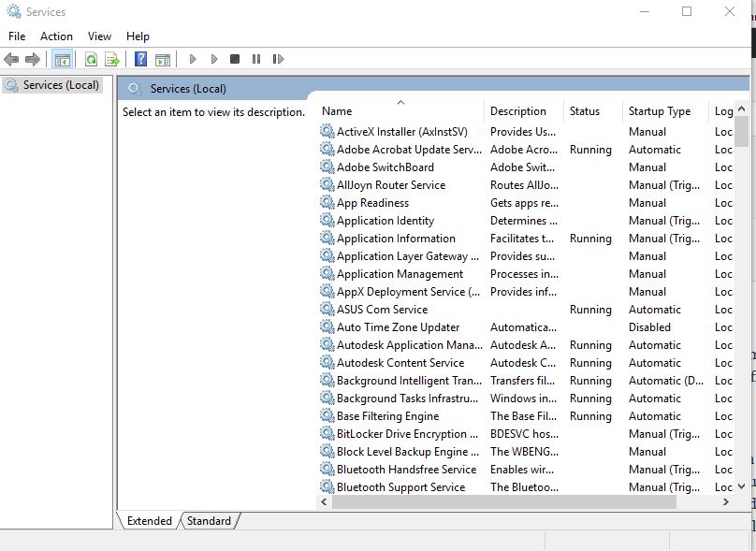Click the Forward arrow in toolbar
Screen dimensions: 756x551
click(x=33, y=60)
